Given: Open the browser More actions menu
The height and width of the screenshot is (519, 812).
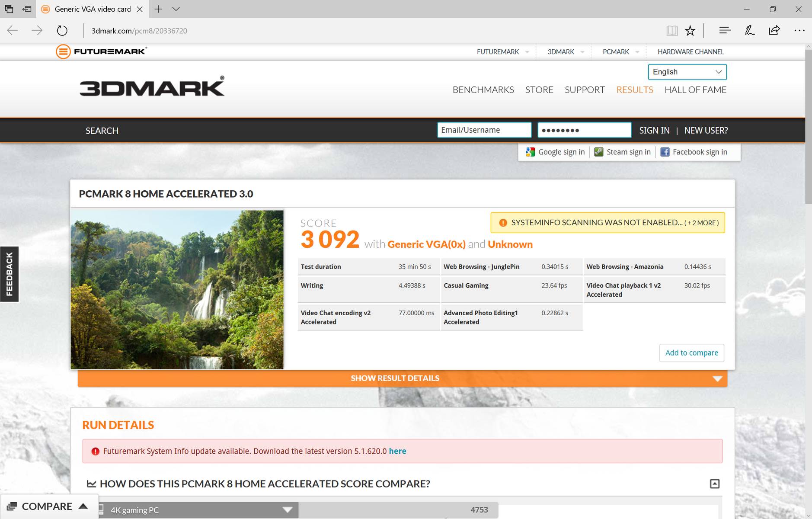Looking at the screenshot, I should coord(799,30).
